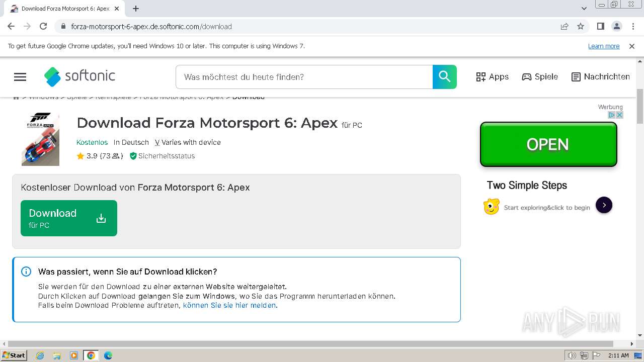Open the Chrome profile avatar

pyautogui.click(x=616, y=26)
